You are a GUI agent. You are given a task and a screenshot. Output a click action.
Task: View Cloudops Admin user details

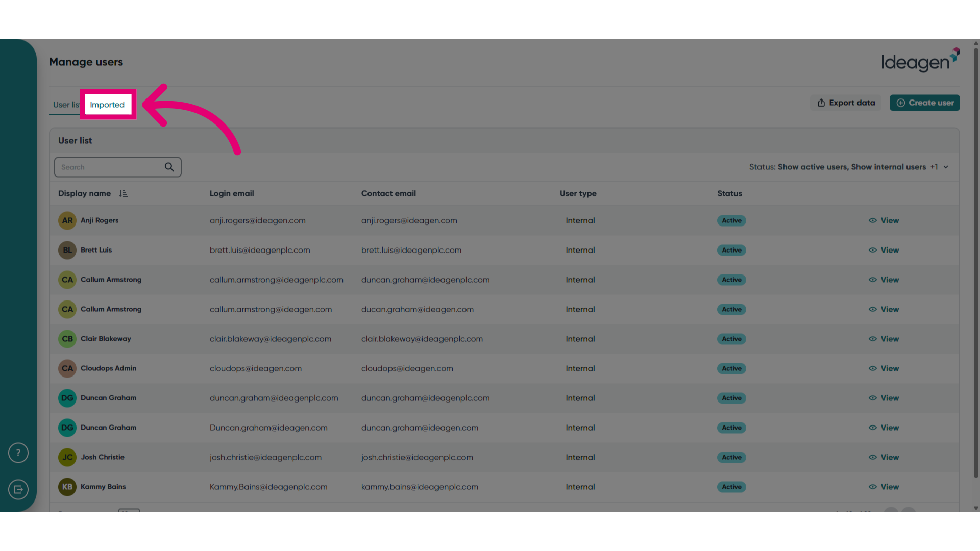click(x=884, y=368)
